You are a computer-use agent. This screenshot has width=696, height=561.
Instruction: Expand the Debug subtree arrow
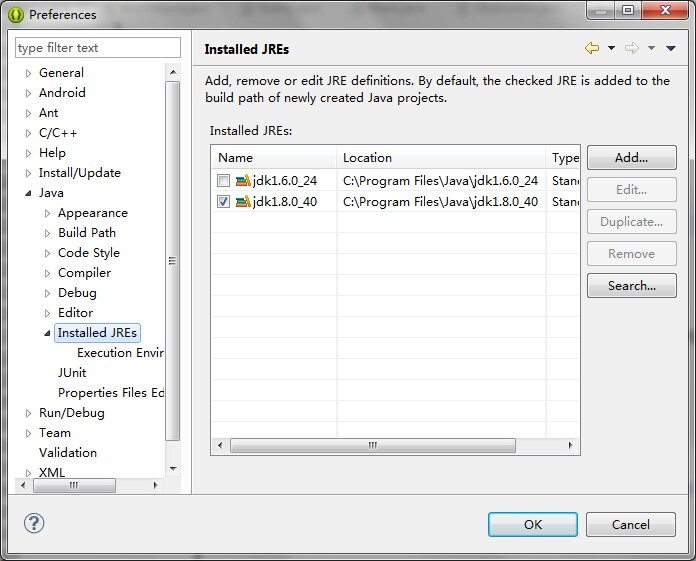[x=47, y=293]
